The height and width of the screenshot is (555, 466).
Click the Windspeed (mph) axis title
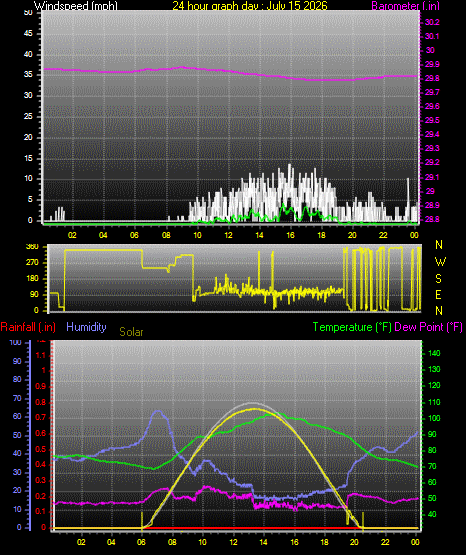[x=76, y=5]
